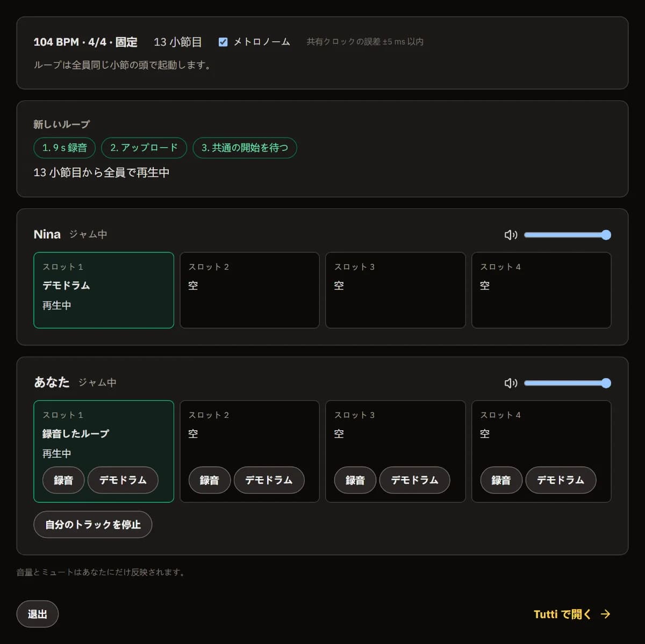Click the 13 小節目 bar counter in the header

[178, 42]
